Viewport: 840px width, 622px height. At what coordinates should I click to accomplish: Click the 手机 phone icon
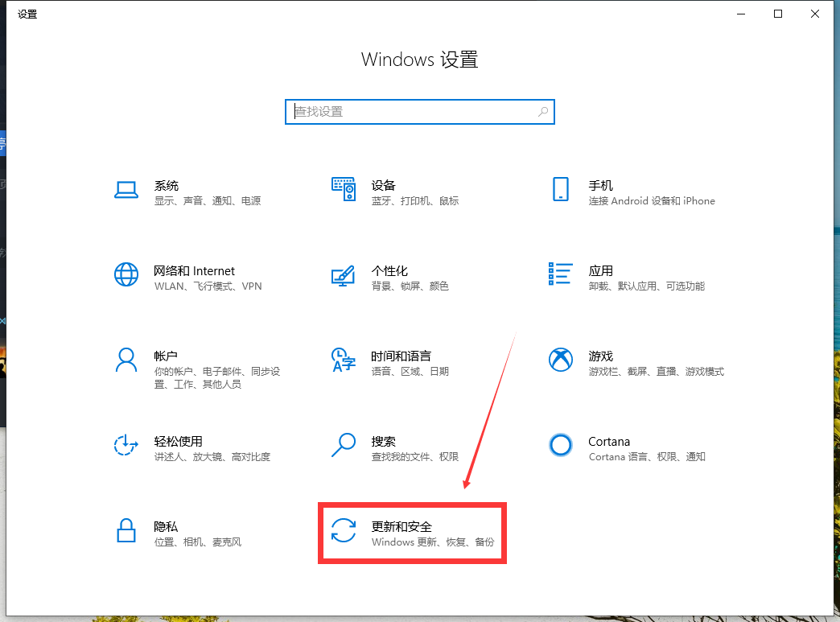point(560,189)
